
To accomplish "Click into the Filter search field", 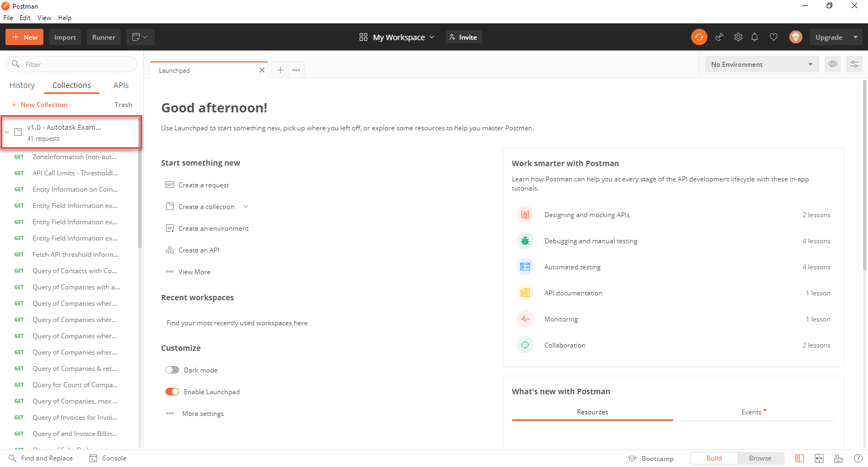I will click(x=76, y=64).
